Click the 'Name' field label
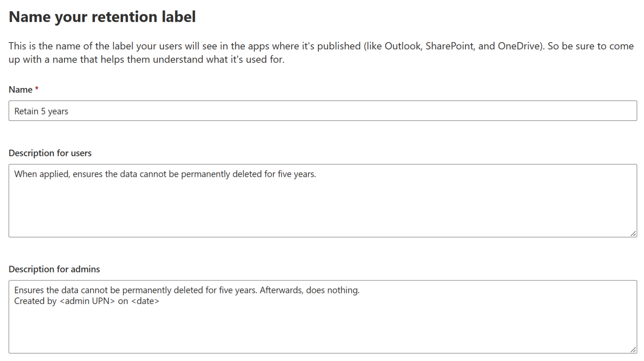The image size is (644, 361). tap(20, 90)
